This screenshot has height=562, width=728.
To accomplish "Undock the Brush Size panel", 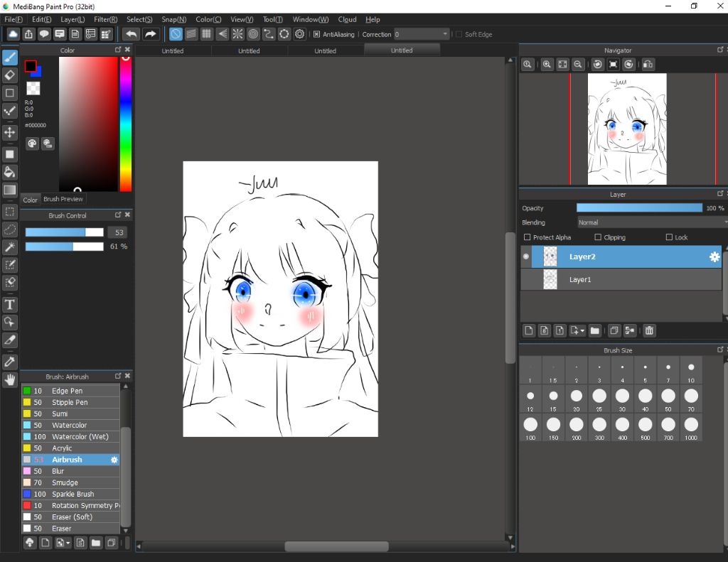I will [720, 350].
